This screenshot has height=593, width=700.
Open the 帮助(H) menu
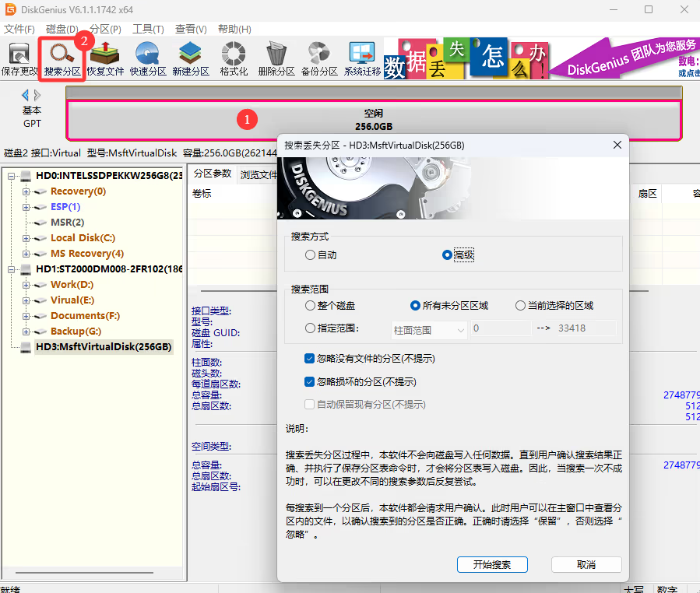(x=234, y=29)
